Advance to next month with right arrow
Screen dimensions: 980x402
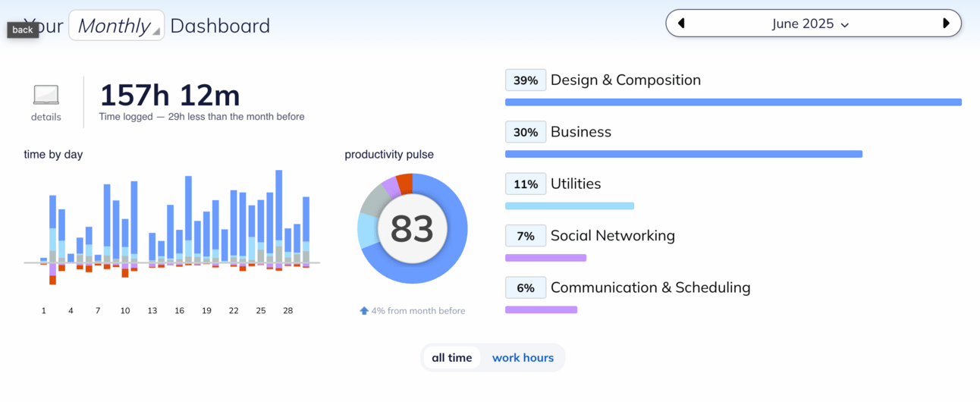point(946,24)
